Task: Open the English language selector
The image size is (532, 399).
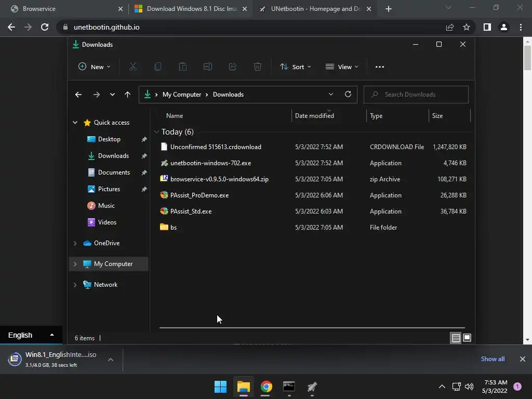Action: tap(31, 335)
